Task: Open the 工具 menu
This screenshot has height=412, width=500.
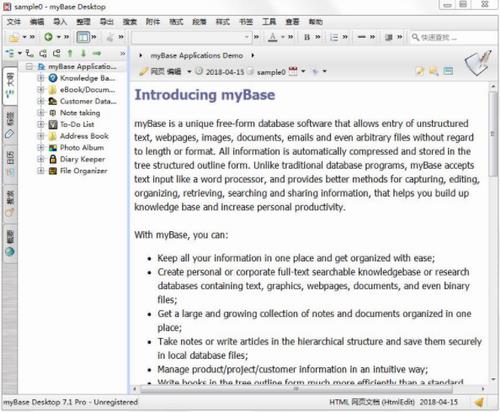Action: (x=269, y=22)
